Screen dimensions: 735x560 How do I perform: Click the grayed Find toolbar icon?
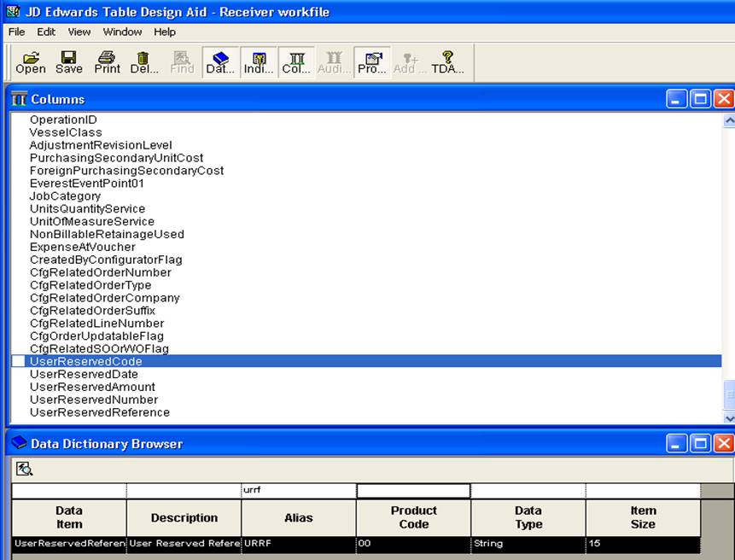click(x=182, y=62)
